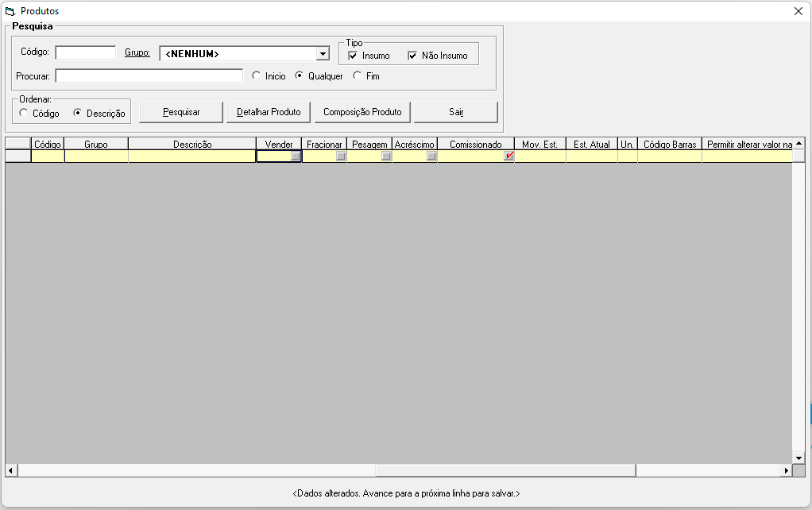Focus the Código input field

click(86, 52)
